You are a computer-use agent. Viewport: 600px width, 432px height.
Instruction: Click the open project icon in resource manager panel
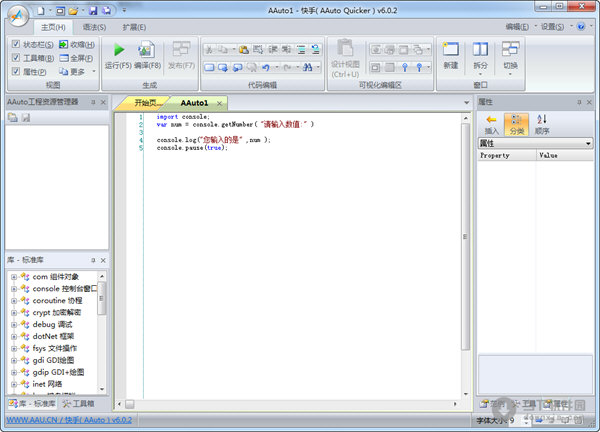tap(13, 117)
